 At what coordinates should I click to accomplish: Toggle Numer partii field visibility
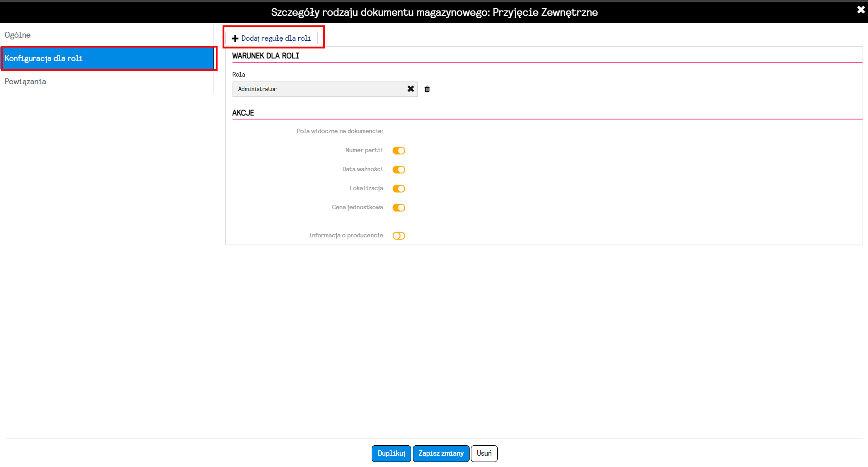(x=399, y=150)
